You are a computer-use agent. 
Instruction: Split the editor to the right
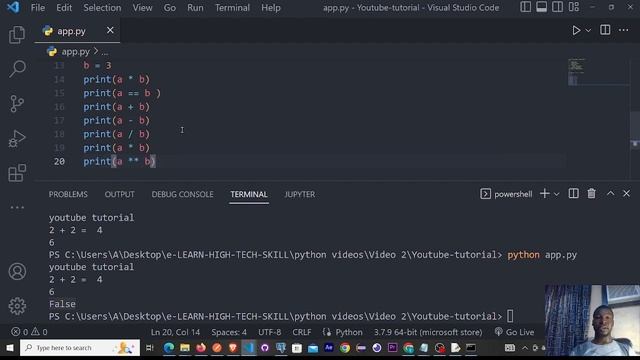pyautogui.click(x=605, y=30)
